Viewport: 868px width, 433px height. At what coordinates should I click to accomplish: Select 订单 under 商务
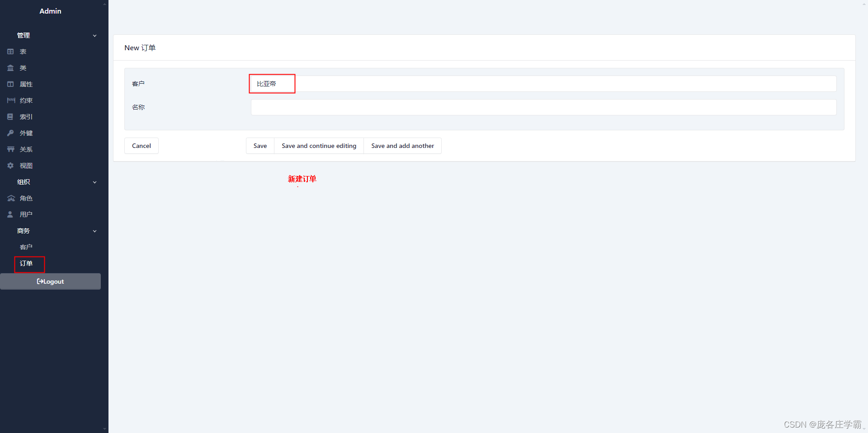(x=26, y=263)
